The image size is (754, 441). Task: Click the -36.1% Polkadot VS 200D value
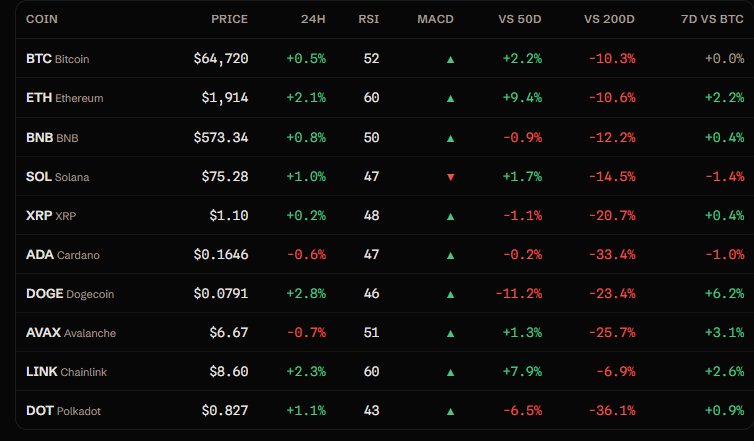pyautogui.click(x=612, y=411)
